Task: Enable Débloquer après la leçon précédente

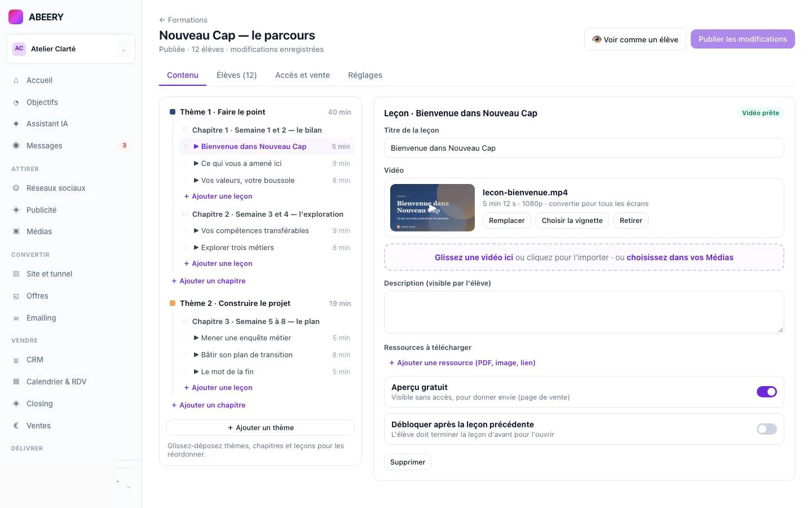Action: (x=766, y=429)
